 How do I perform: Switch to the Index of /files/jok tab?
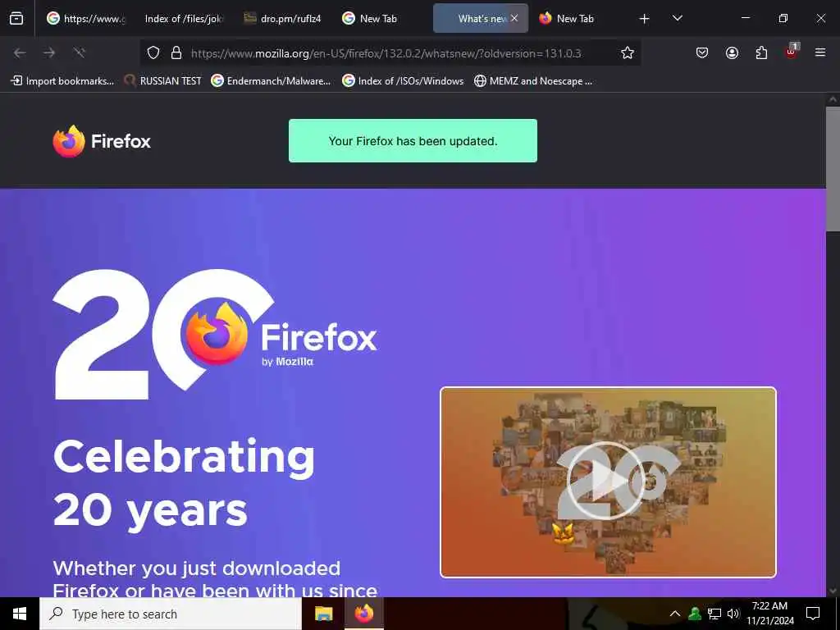(x=183, y=19)
